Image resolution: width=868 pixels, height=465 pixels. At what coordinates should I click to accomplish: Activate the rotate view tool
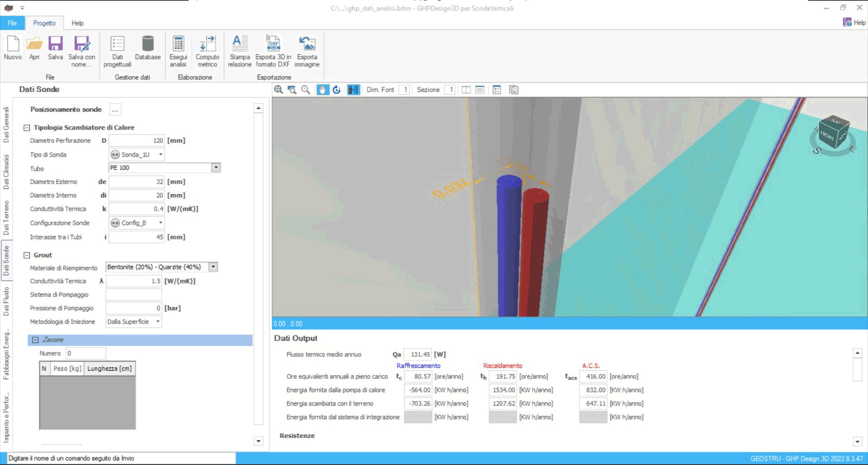tap(337, 90)
